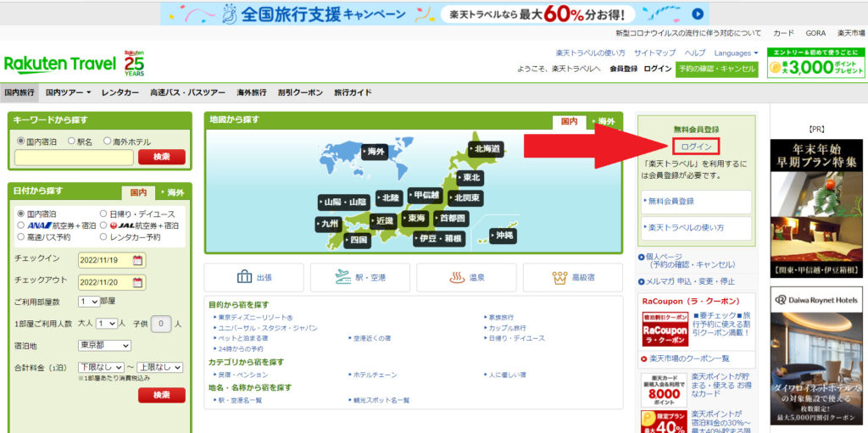Open the check-out calendar icon

[x=137, y=282]
